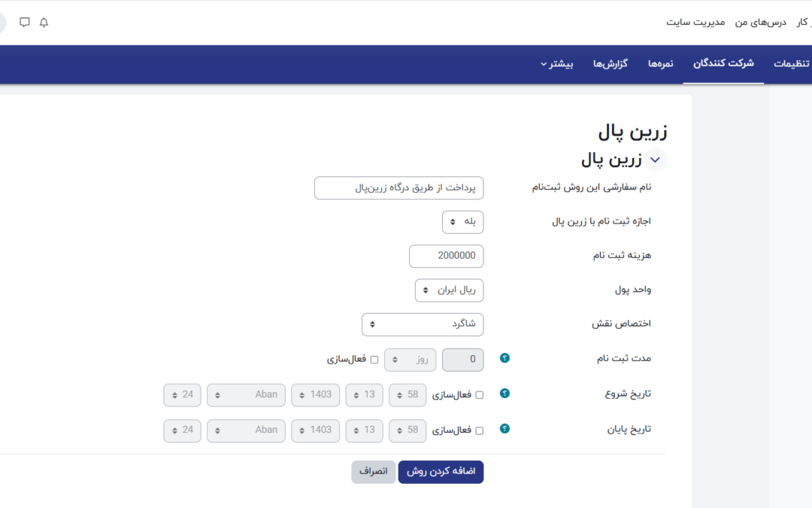Image resolution: width=812 pixels, height=508 pixels.
Task: Click help icon beside مدت ثبت نام
Action: [504, 358]
